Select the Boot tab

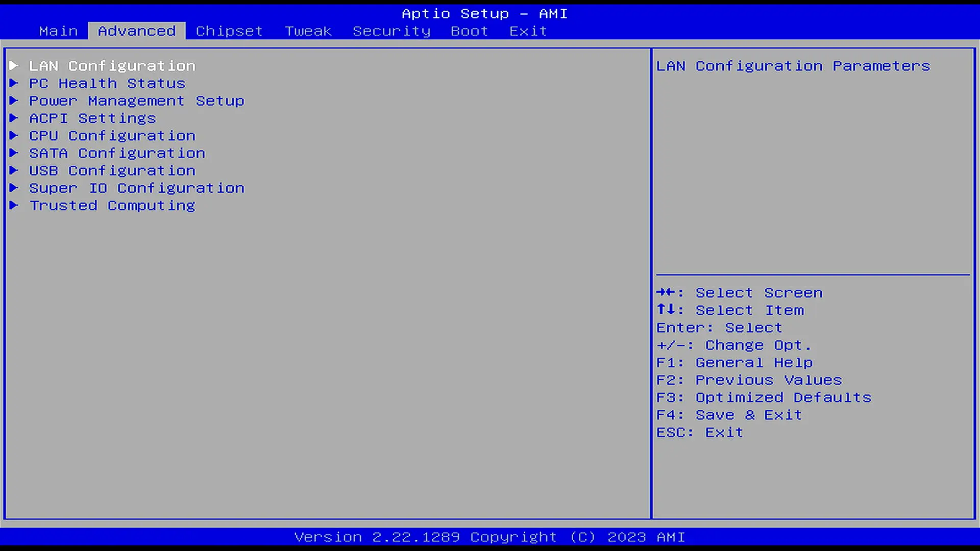click(x=469, y=31)
